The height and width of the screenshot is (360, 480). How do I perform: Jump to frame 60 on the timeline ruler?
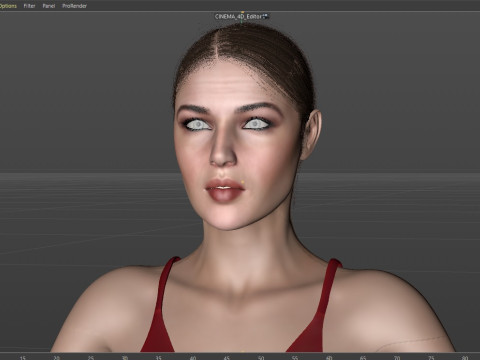pos(329,358)
